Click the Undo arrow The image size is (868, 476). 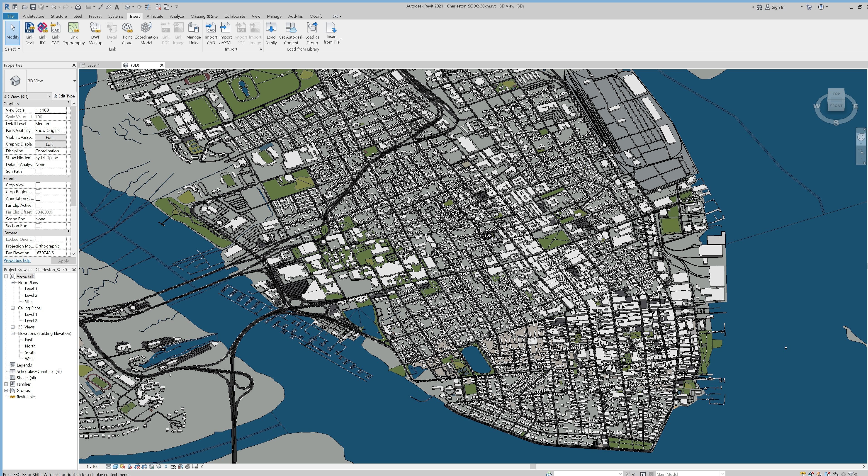click(53, 7)
